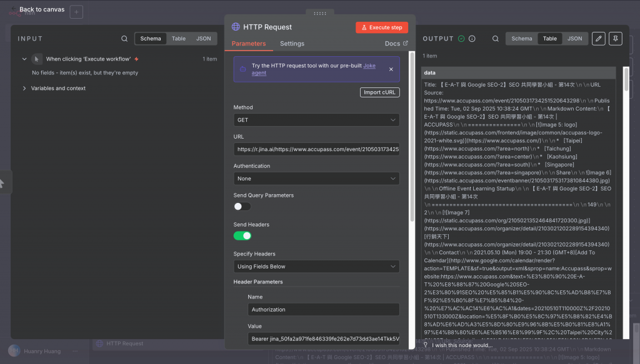Switch Input view to JSON

coord(203,38)
